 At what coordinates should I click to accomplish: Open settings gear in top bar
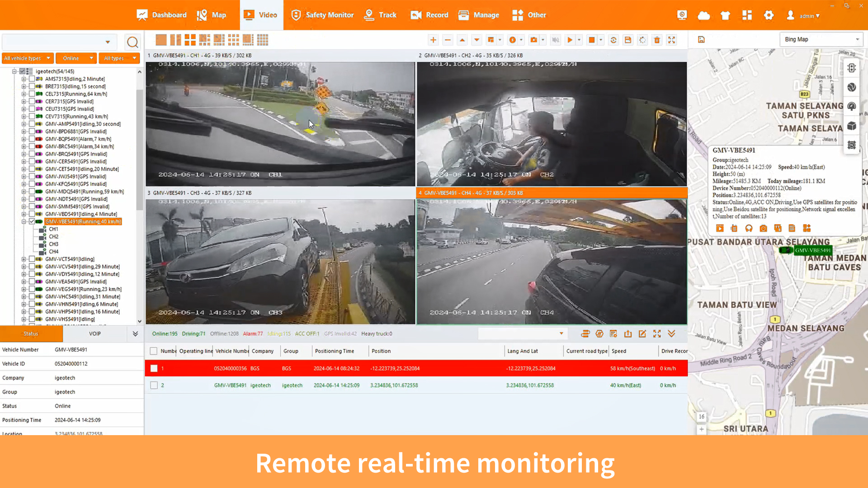[769, 15]
